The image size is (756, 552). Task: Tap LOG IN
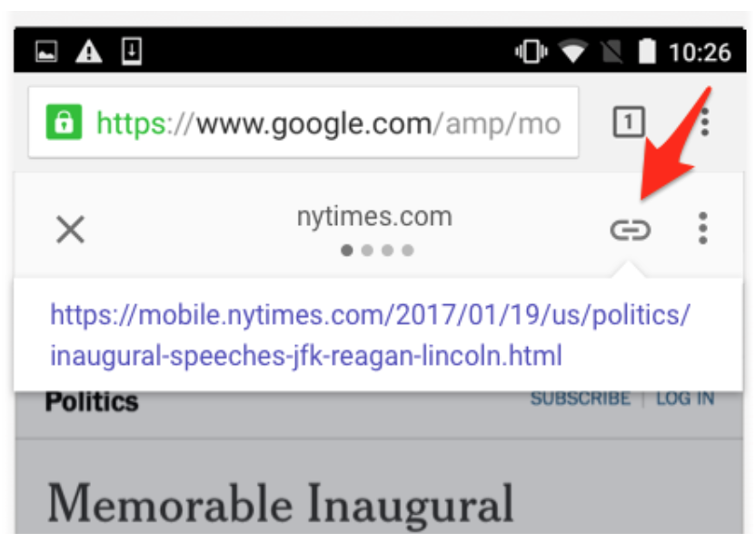[683, 398]
